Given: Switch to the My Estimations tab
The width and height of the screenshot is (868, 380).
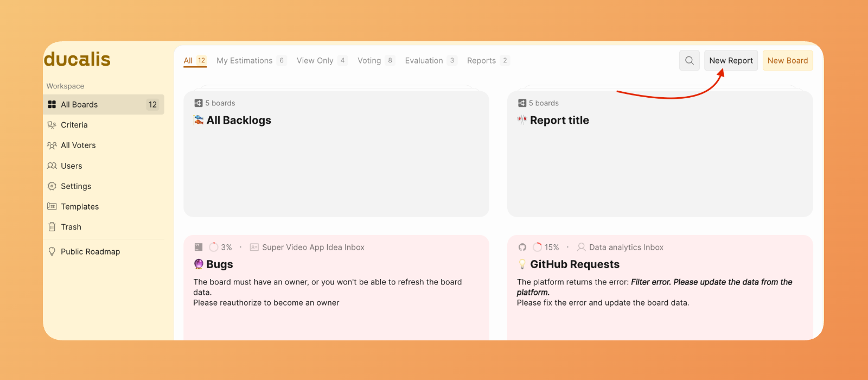Looking at the screenshot, I should click(x=245, y=61).
